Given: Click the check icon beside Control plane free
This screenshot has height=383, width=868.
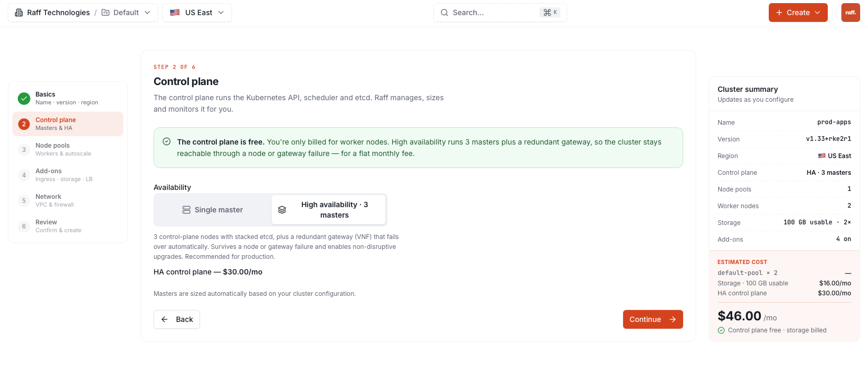Looking at the screenshot, I should 721,330.
